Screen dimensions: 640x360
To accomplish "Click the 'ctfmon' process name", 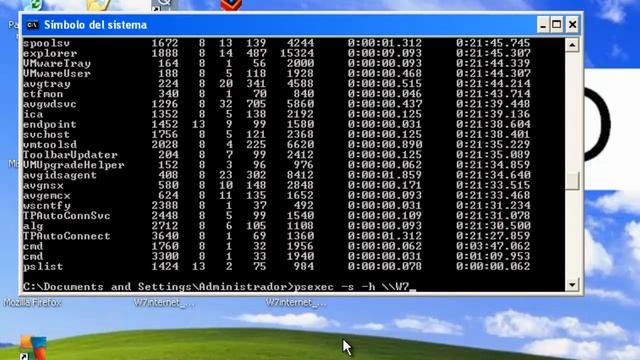I will (43, 94).
